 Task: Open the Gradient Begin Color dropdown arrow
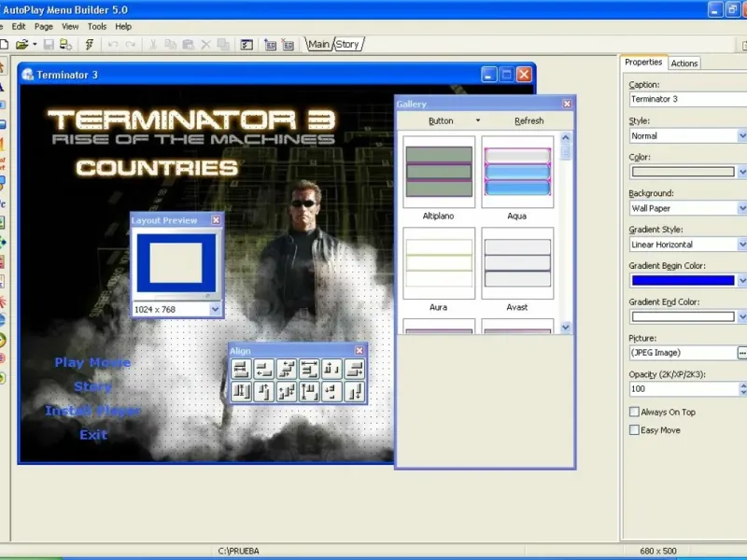click(x=741, y=281)
